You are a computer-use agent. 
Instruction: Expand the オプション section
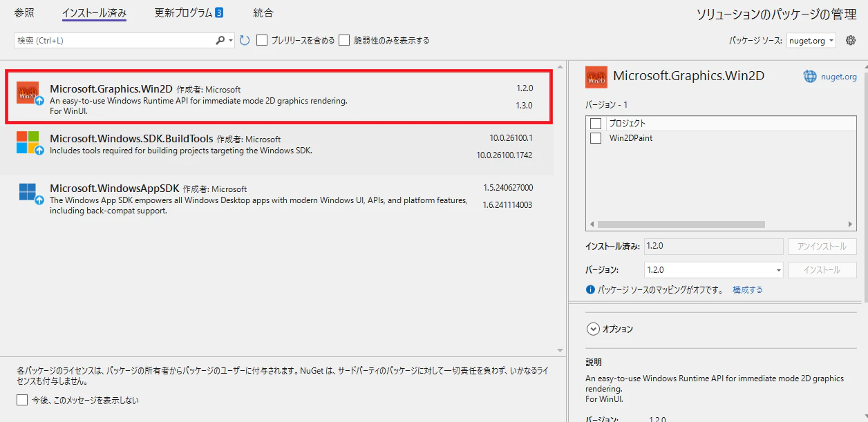pyautogui.click(x=592, y=329)
